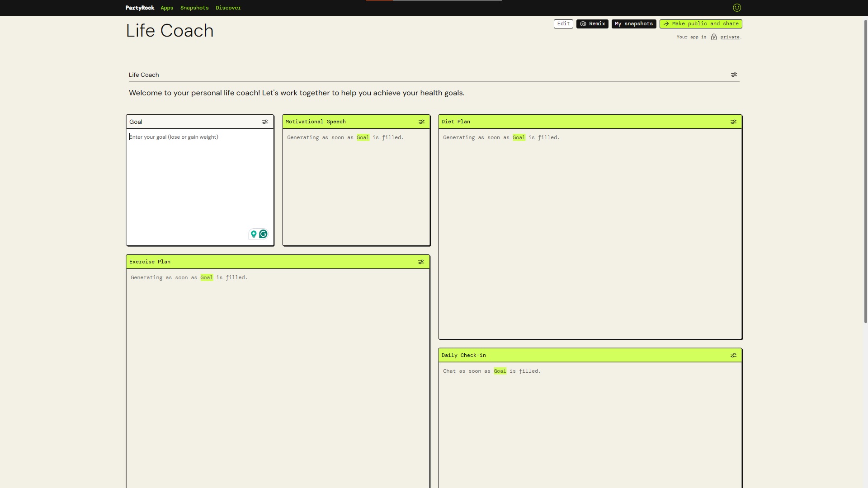
Task: Open settings icon on Motivational Speech widget
Action: (x=421, y=122)
